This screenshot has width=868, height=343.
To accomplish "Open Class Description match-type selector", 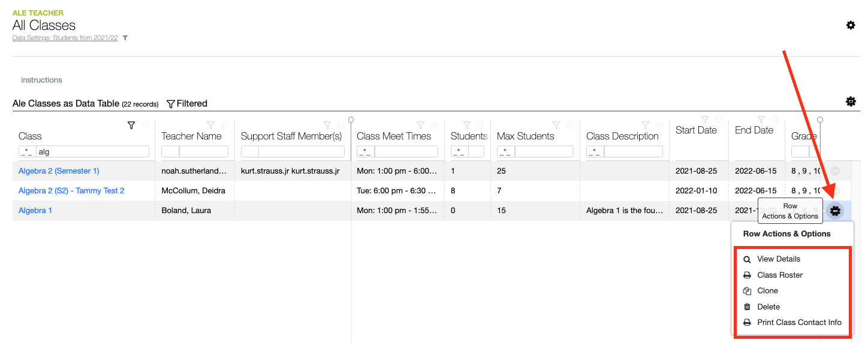I will (595, 151).
